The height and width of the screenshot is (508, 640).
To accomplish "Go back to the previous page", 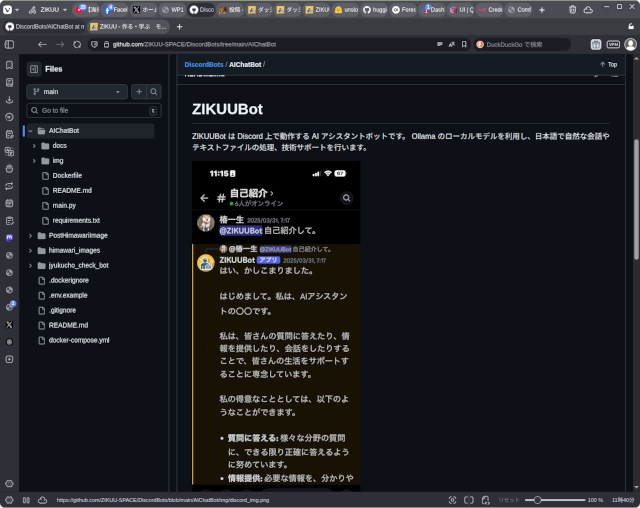I will (42, 44).
